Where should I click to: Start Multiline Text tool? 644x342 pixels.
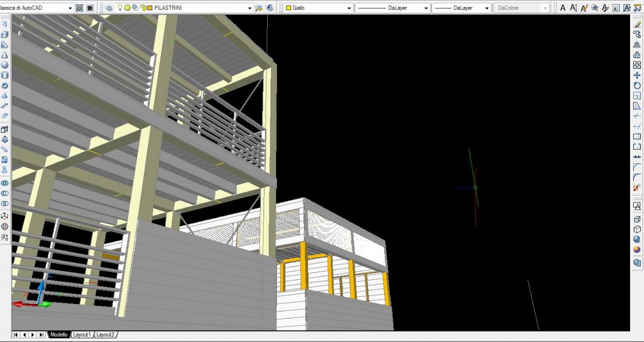click(x=563, y=8)
